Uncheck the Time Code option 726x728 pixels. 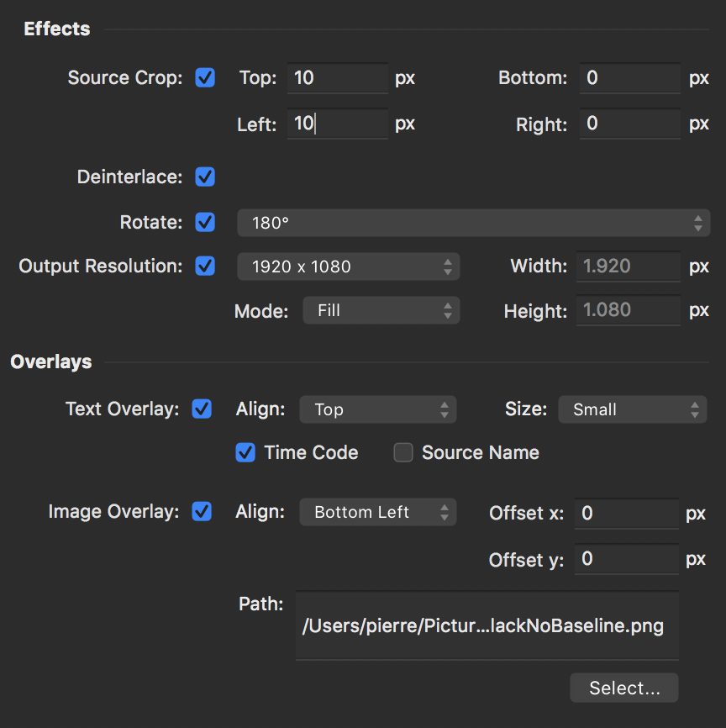coord(245,453)
